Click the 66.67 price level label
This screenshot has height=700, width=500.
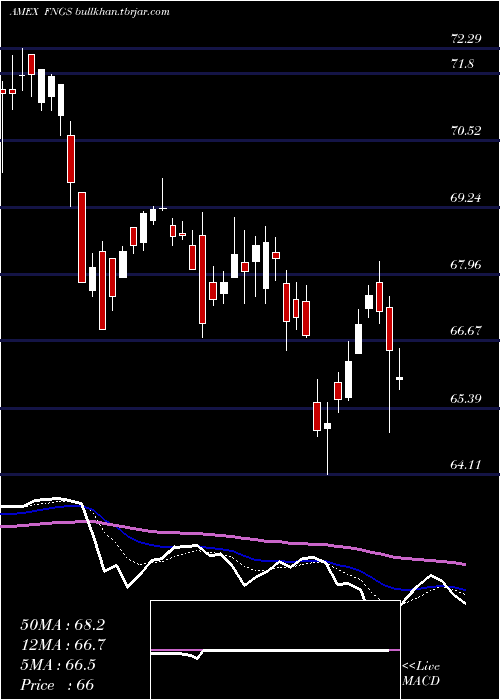466,331
